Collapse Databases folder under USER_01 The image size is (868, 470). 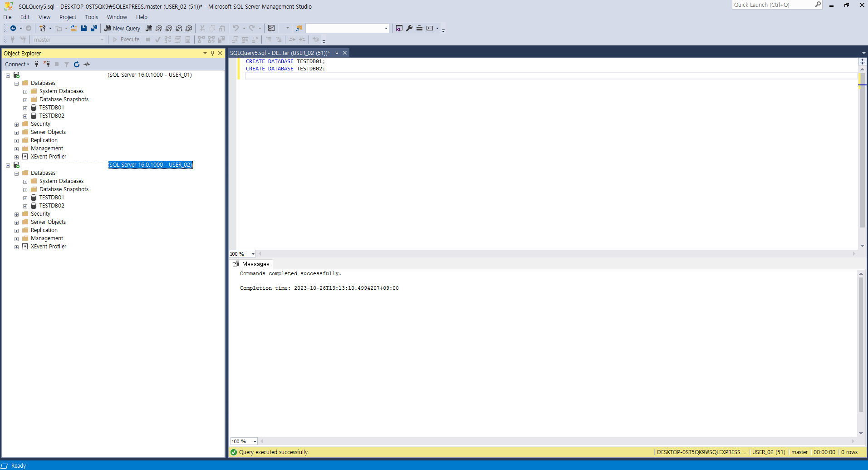point(16,84)
